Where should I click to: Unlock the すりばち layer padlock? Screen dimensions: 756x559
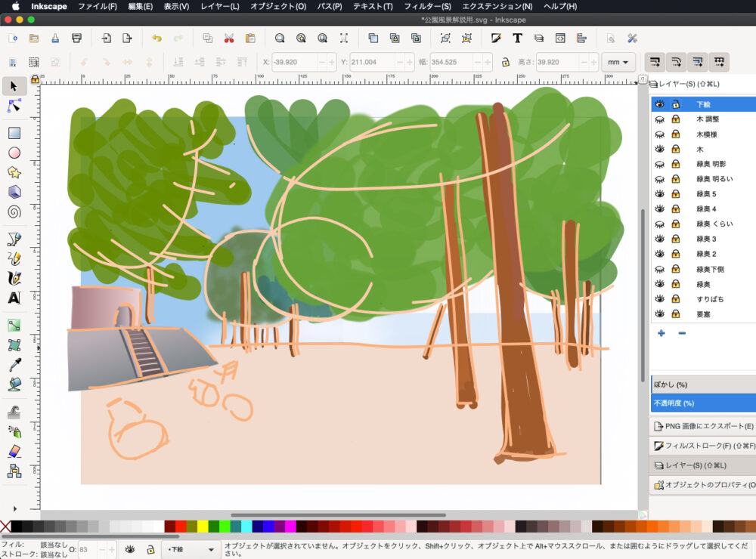675,299
